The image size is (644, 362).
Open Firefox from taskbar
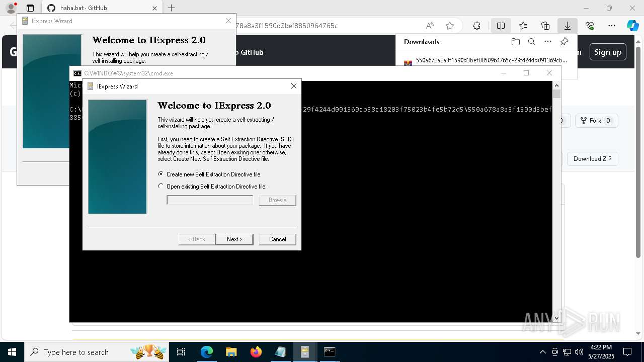click(256, 352)
